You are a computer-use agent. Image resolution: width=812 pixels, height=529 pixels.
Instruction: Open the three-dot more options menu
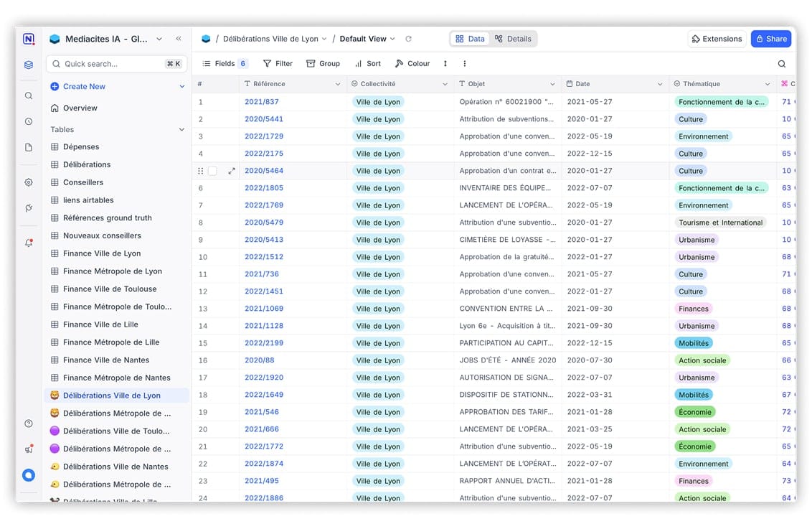pyautogui.click(x=465, y=64)
